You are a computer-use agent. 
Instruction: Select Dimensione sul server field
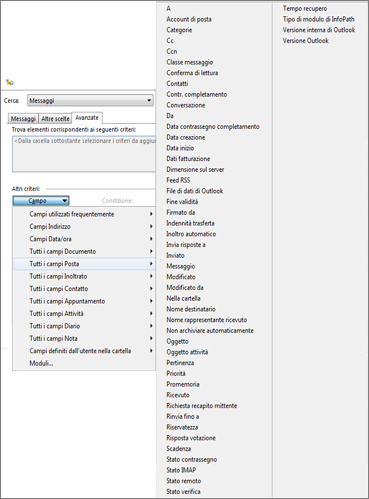pos(195,170)
